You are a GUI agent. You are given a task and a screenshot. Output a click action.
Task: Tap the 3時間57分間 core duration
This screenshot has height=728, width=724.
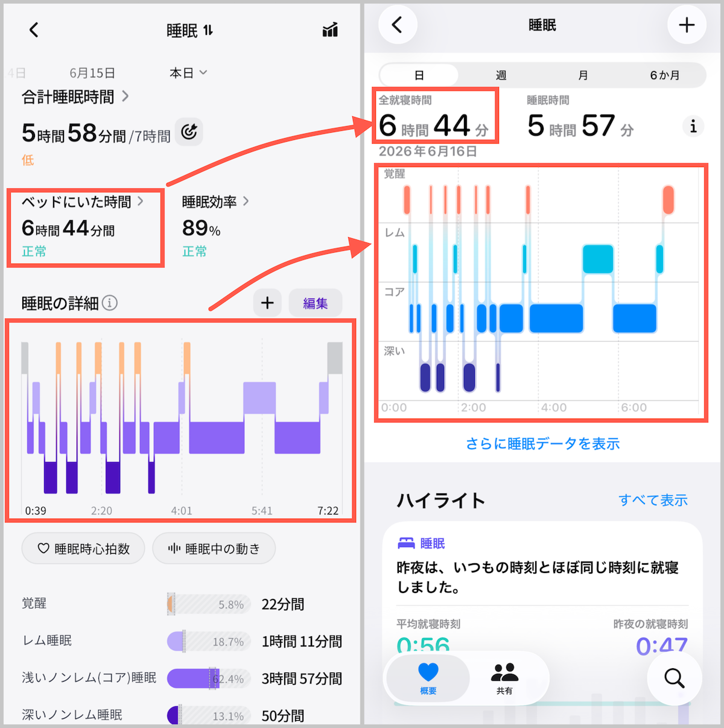[x=302, y=679]
